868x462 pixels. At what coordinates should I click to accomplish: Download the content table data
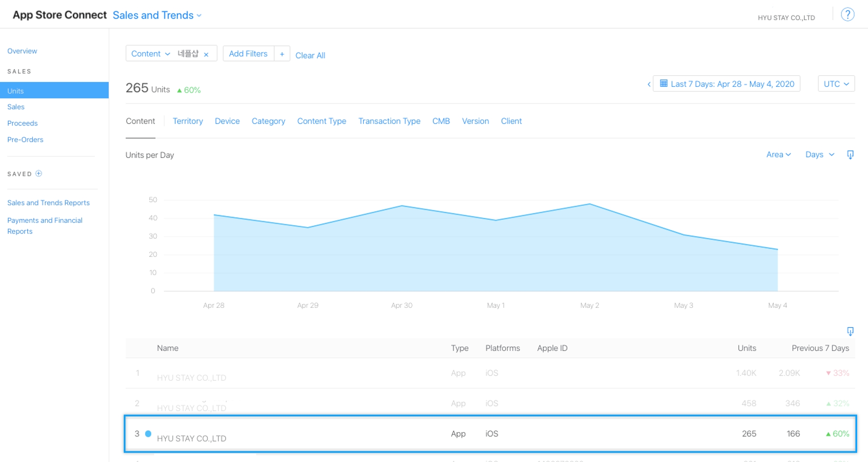click(850, 332)
